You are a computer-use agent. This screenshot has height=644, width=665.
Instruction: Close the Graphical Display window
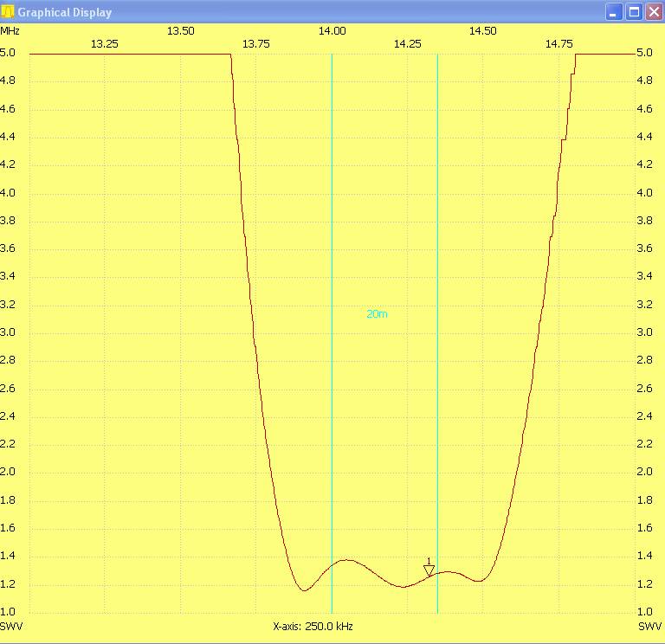pos(652,12)
